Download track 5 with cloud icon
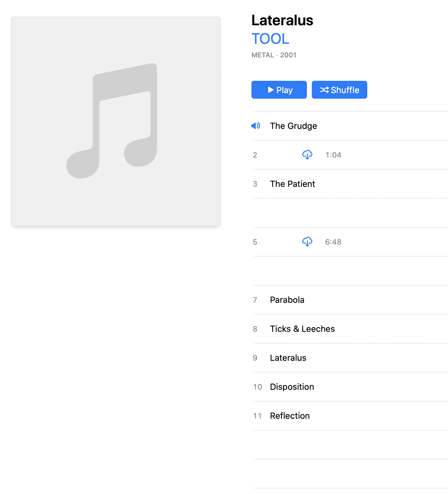 tap(307, 242)
